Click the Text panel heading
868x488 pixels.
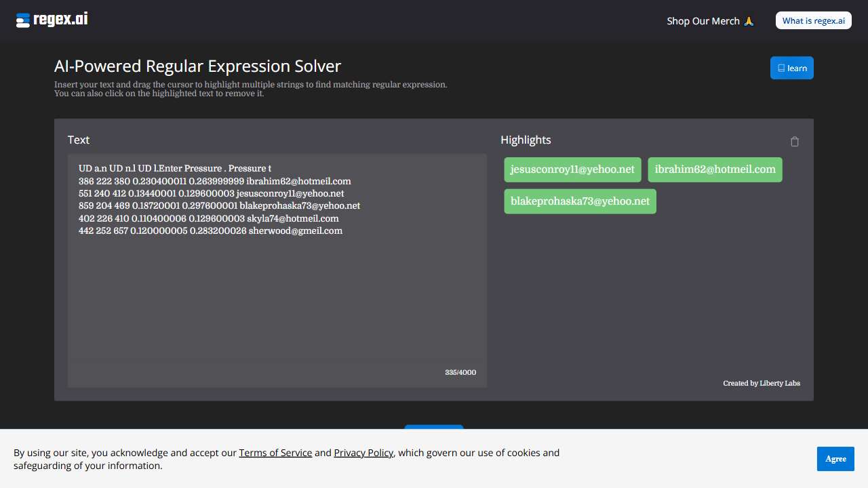79,140
